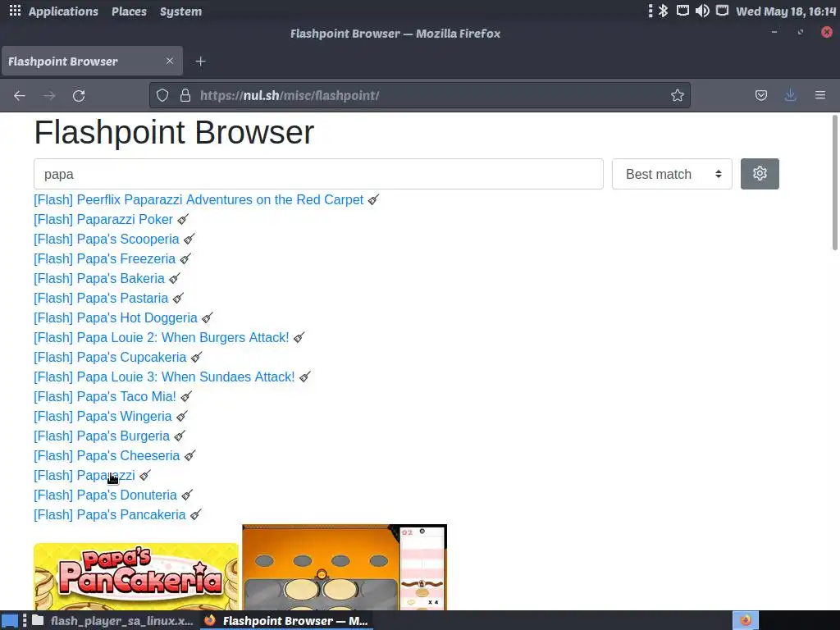Open Papa's Pastaria link
Image resolution: width=840 pixels, height=630 pixels.
click(x=101, y=299)
